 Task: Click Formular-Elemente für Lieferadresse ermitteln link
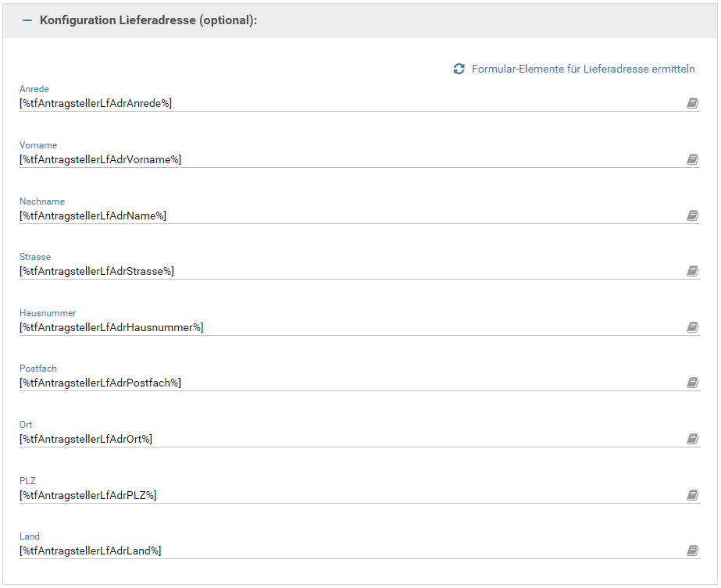click(583, 69)
